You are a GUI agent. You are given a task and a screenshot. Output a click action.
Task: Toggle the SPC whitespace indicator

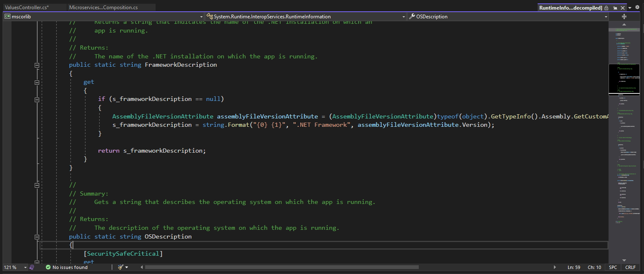pos(613,267)
